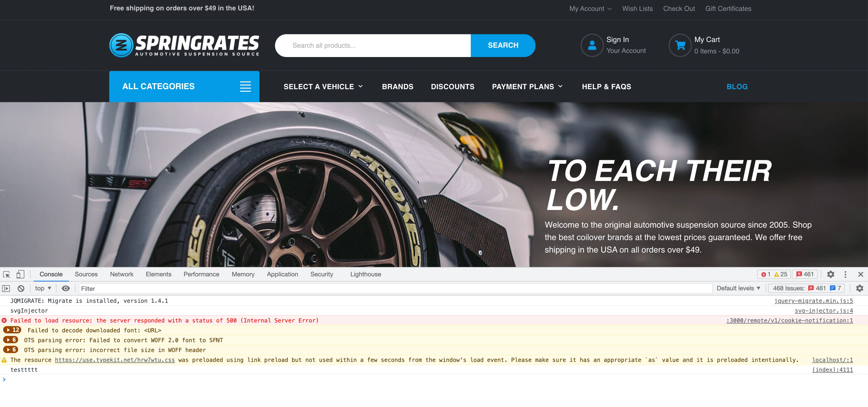This screenshot has height=407, width=868.
Task: Click the blue SEARCH button
Action: pyautogui.click(x=503, y=45)
